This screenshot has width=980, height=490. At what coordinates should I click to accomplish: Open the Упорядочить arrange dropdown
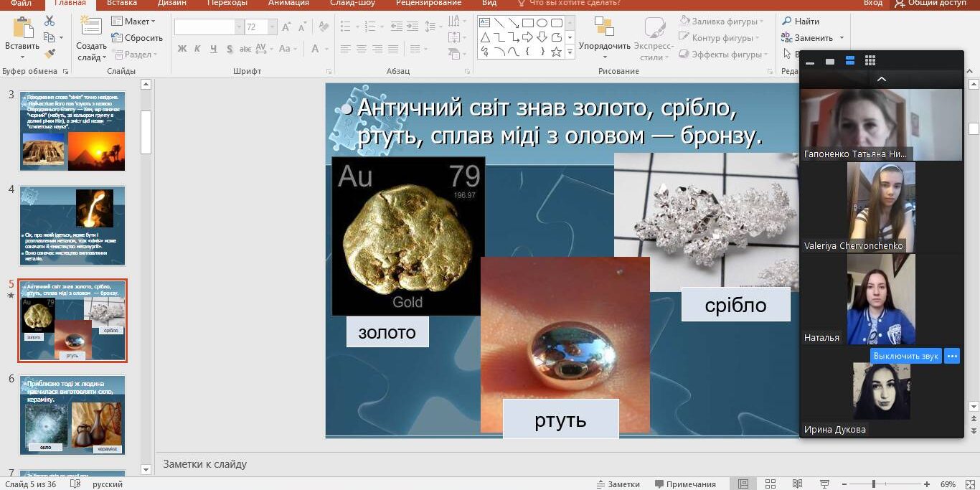click(604, 46)
